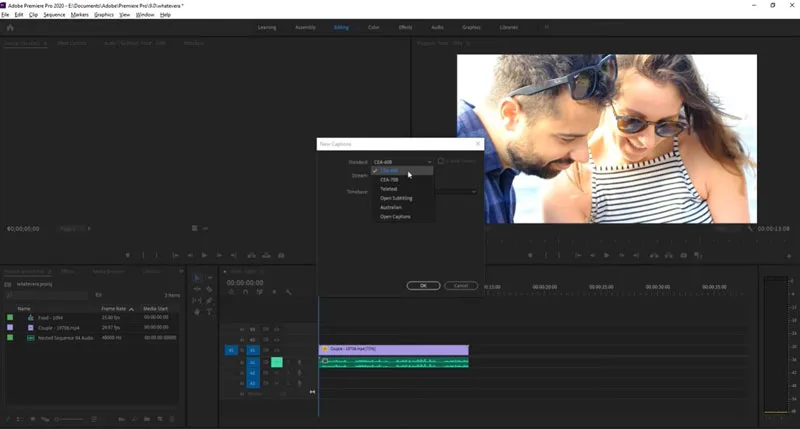Select the Slip tool
The height and width of the screenshot is (429, 800).
click(197, 300)
